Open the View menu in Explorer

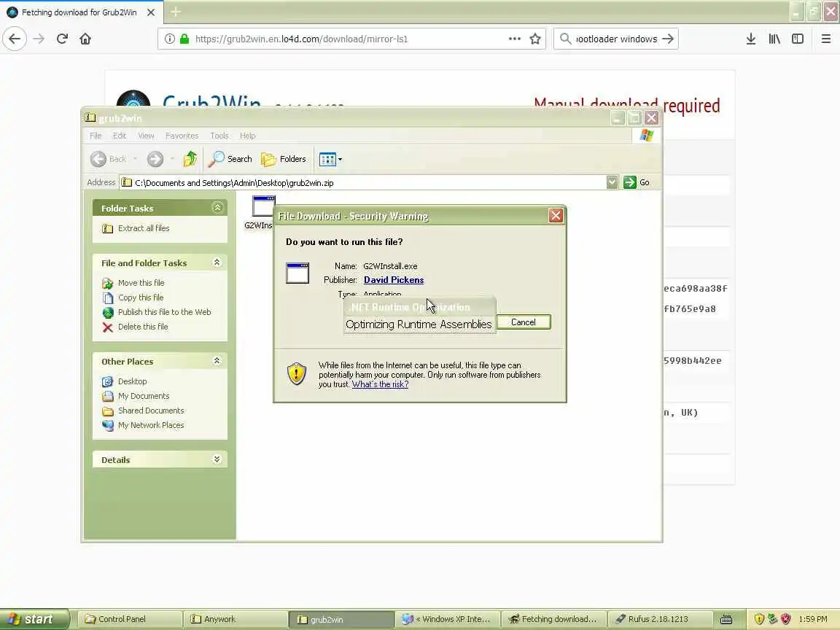pos(146,136)
